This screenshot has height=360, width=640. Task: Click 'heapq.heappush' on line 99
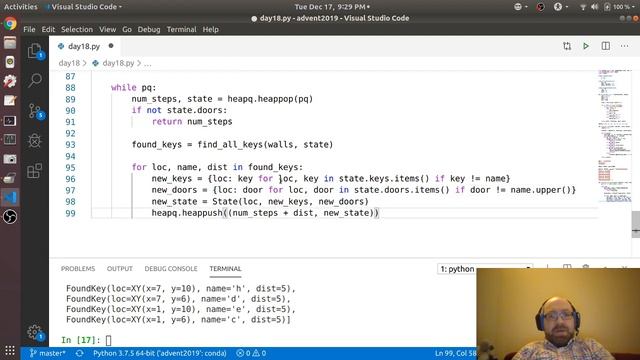[x=187, y=213]
